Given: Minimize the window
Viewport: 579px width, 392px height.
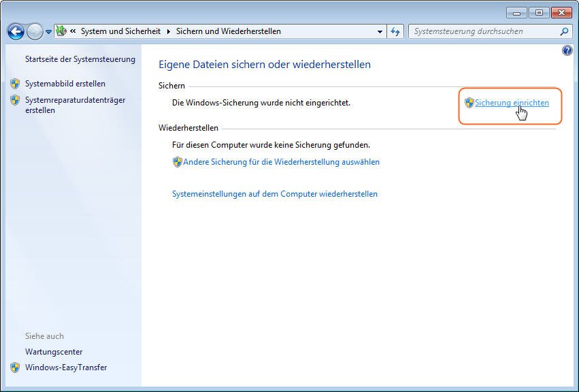Looking at the screenshot, I should 516,13.
